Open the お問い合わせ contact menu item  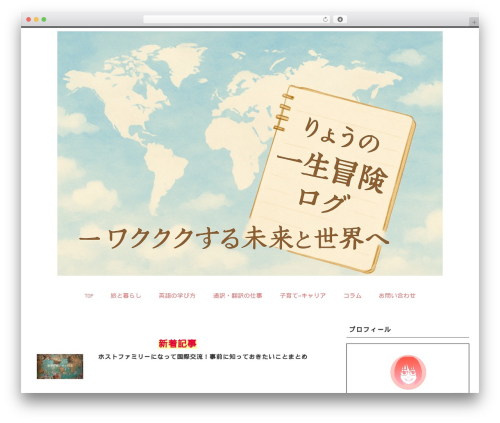point(397,296)
